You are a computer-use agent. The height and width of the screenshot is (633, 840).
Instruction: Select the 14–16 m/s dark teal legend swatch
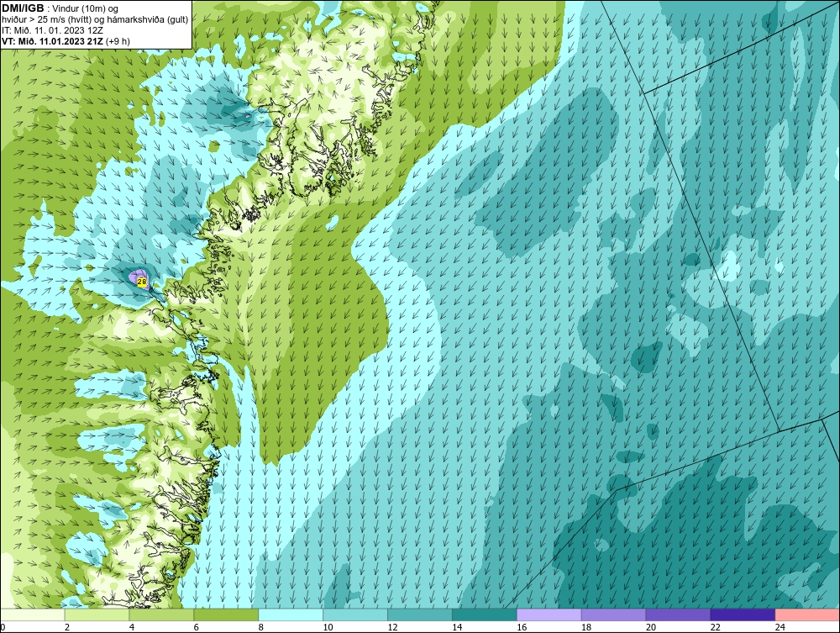tap(485, 615)
